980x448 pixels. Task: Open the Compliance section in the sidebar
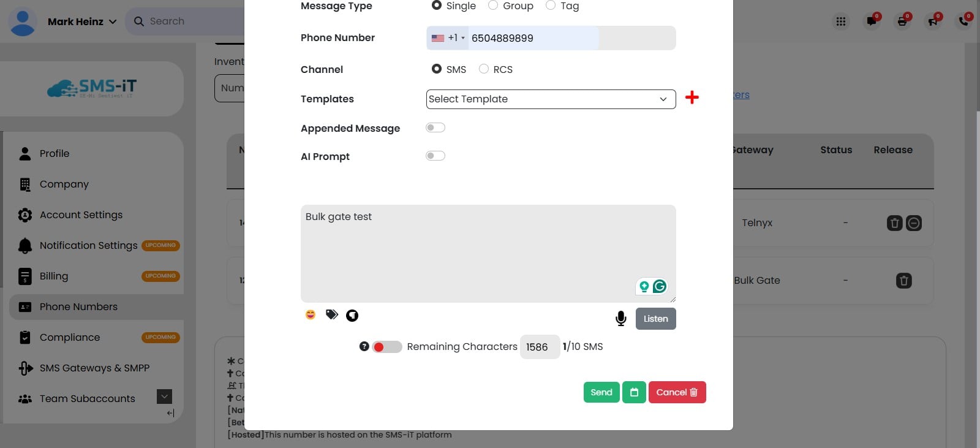[69, 337]
